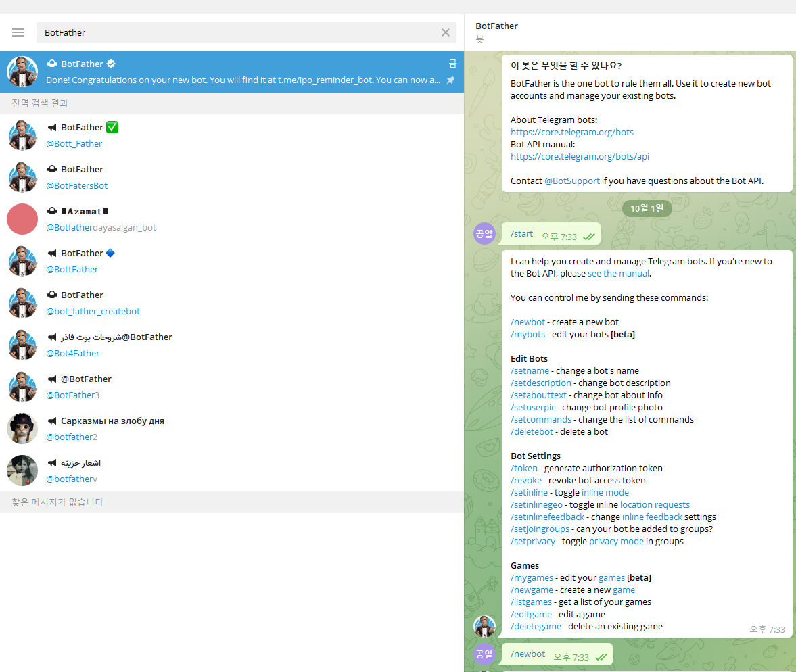Click BotFather avatar beside the help message

pos(484,626)
